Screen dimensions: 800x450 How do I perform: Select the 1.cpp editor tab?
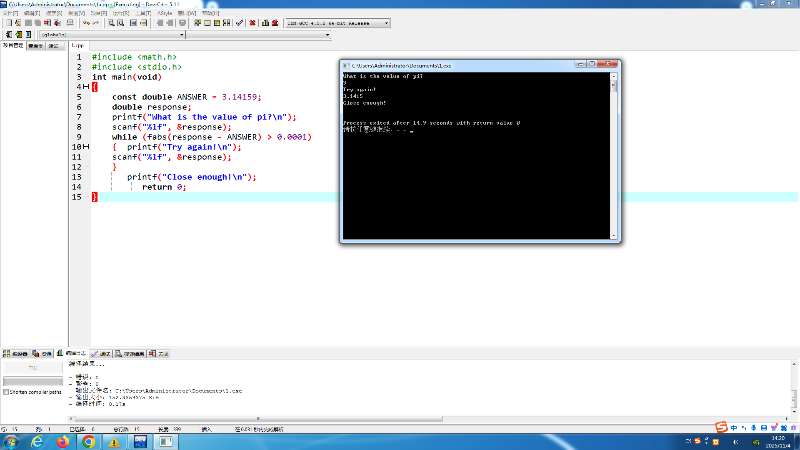[78, 45]
